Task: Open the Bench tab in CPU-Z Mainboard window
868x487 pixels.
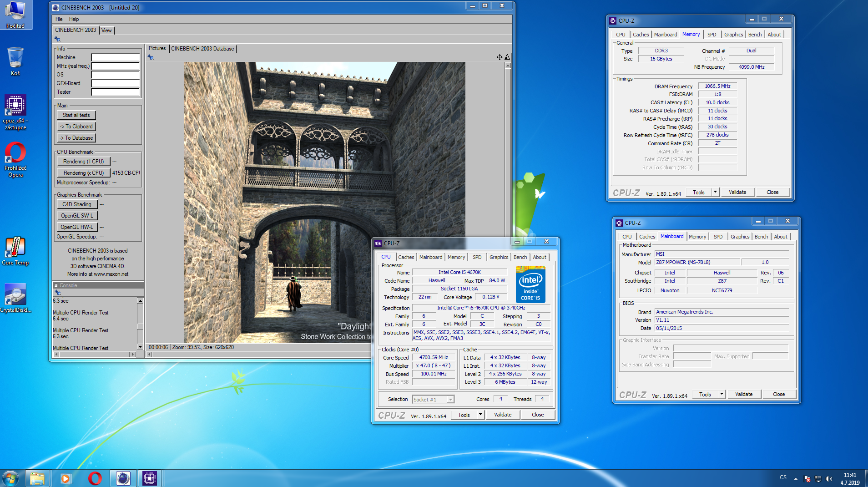Action: coord(761,237)
